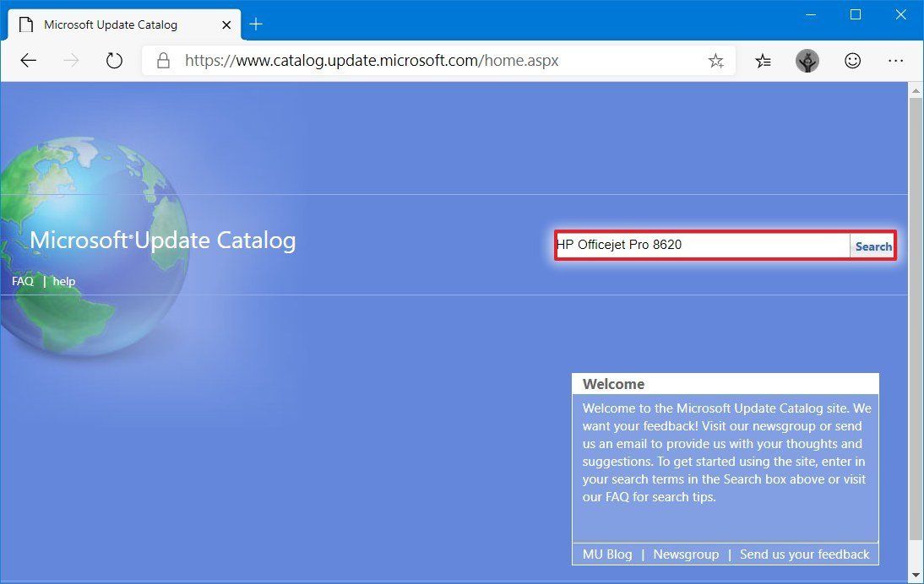The image size is (924, 584).
Task: Click the add to favorites star
Action: pos(715,60)
